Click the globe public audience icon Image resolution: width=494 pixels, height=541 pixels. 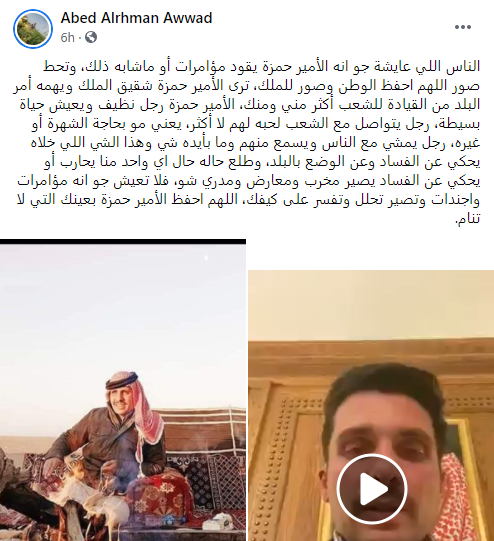coord(91,37)
